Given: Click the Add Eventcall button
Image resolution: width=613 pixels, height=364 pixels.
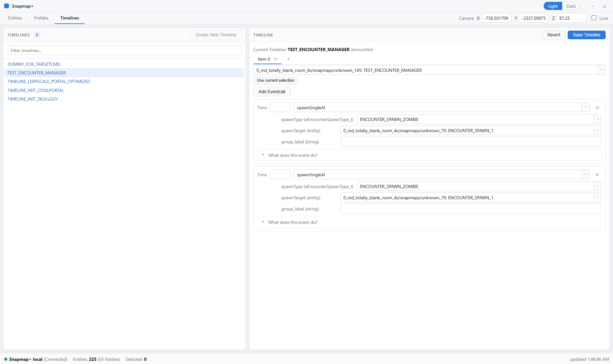Looking at the screenshot, I should [272, 92].
